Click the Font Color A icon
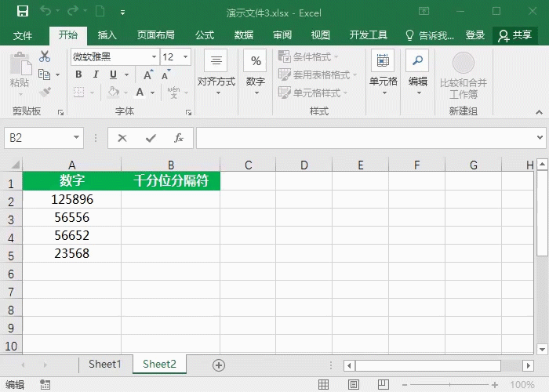Image resolution: width=549 pixels, height=392 pixels. (140, 93)
